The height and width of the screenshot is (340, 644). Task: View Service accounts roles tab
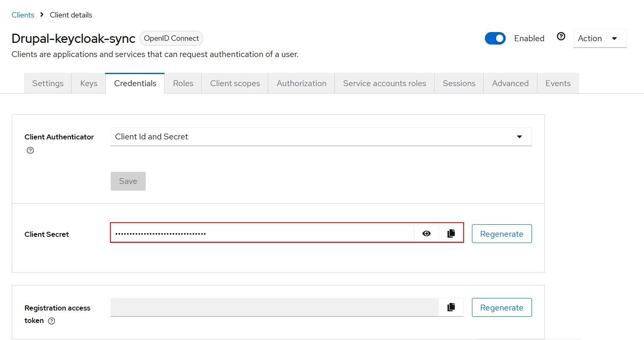[384, 83]
